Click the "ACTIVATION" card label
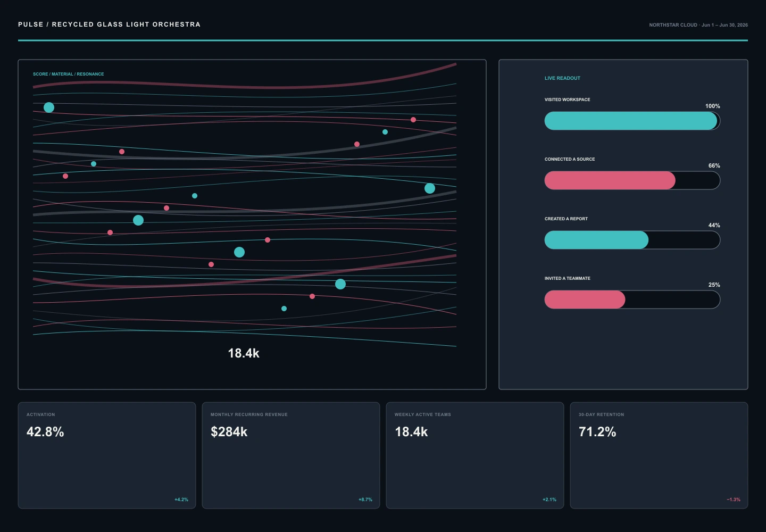This screenshot has width=766, height=532. [41, 414]
